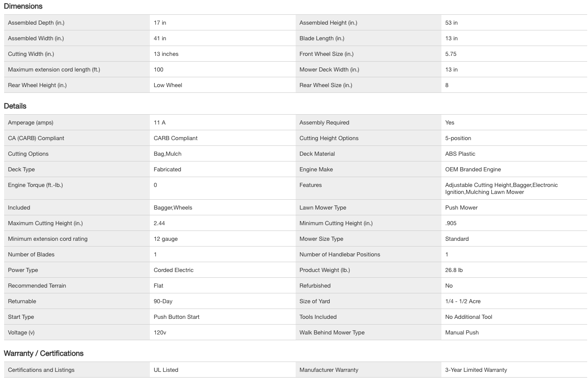Select the UL Listed certification value

pyautogui.click(x=166, y=370)
